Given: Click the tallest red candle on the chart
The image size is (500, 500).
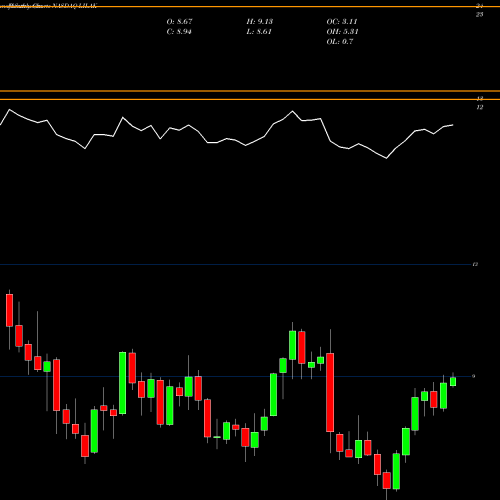Looking at the screenshot, I should (x=330, y=392).
